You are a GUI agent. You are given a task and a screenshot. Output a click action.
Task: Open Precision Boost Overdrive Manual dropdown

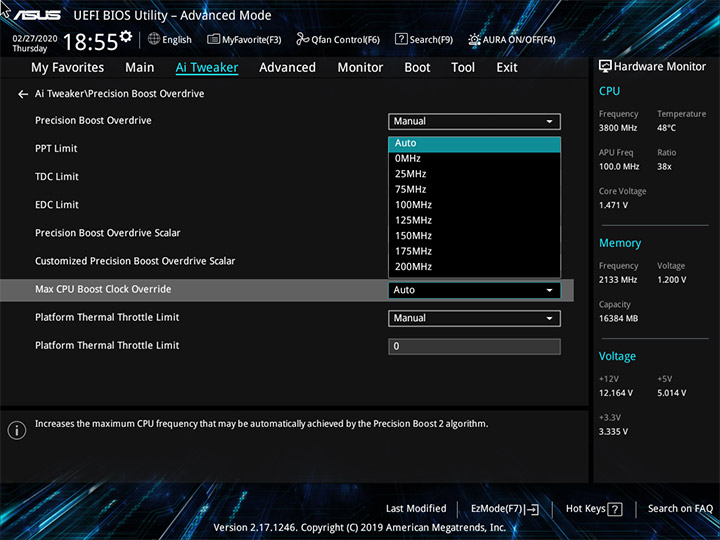pos(474,121)
